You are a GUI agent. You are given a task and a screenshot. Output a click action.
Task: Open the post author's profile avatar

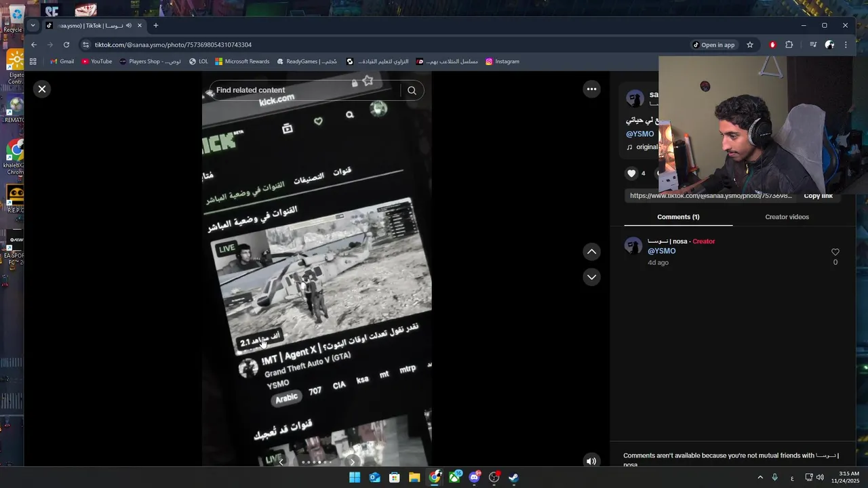(x=635, y=98)
